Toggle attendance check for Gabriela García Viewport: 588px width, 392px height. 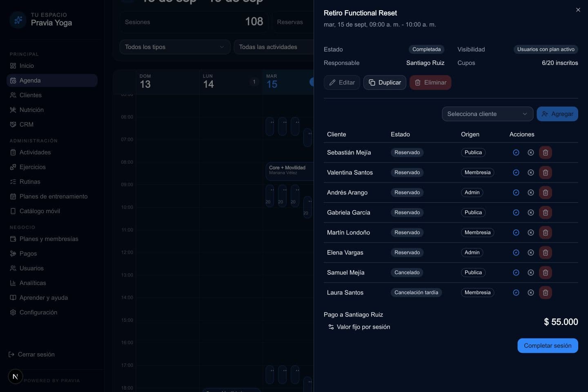(516, 212)
